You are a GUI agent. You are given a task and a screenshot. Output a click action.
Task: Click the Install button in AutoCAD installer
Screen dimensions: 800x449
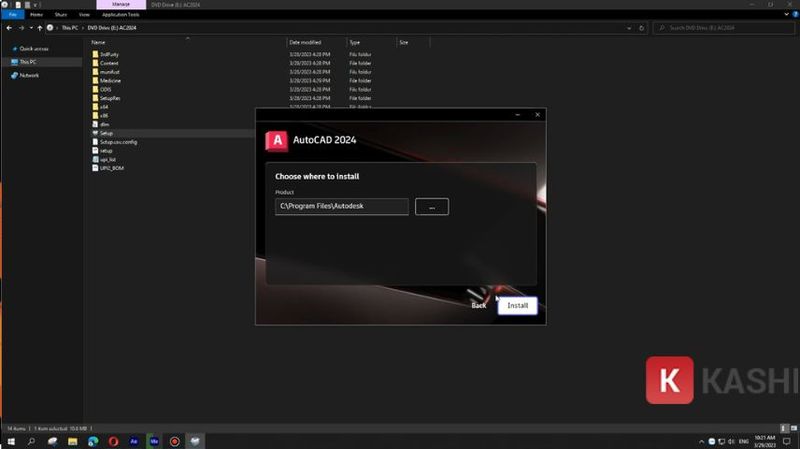(517, 305)
